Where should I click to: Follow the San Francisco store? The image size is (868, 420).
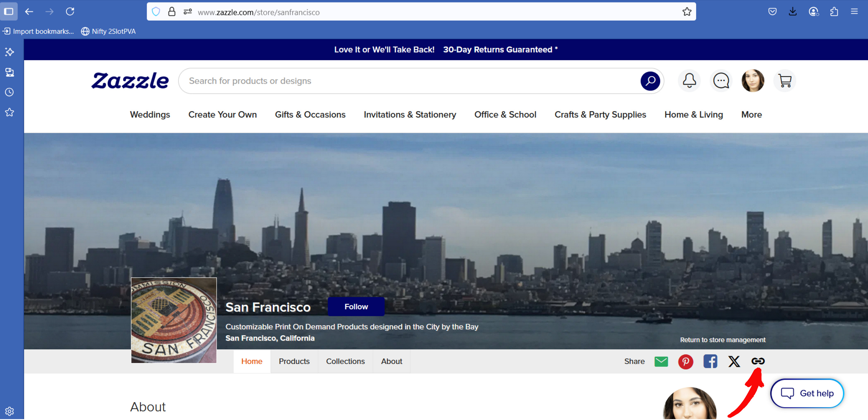coord(356,307)
